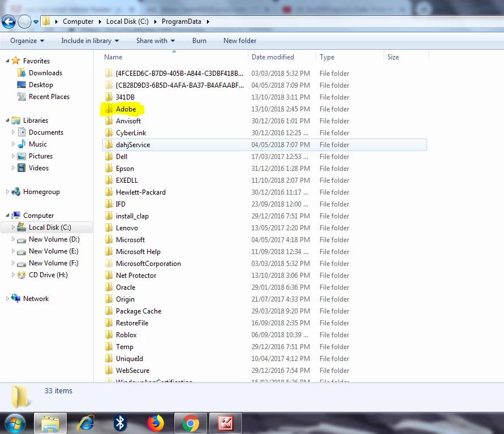The height and width of the screenshot is (434, 504).
Task: Open the Organize menu
Action: coord(27,41)
